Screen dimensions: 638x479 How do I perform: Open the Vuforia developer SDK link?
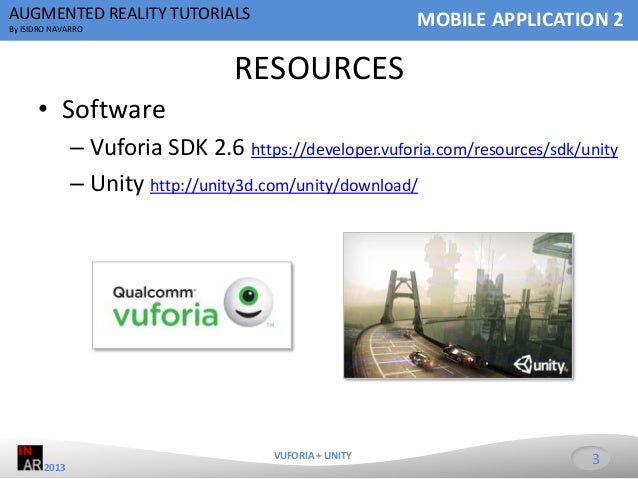pos(434,150)
